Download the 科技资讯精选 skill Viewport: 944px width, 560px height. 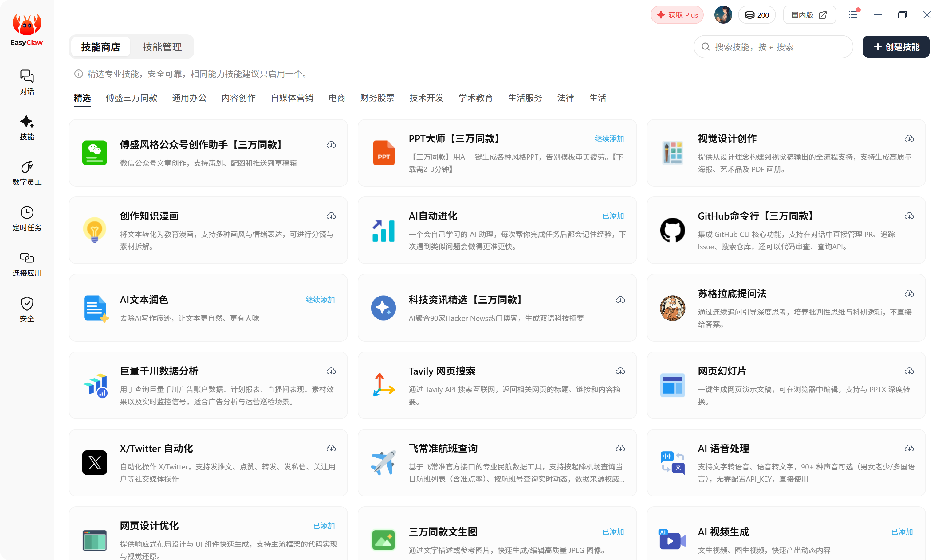[620, 300]
